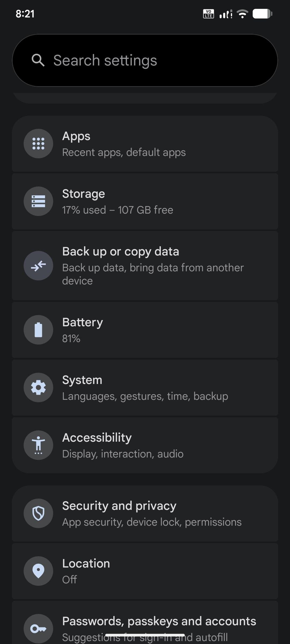Open Accessibility display options
Screen dimensions: 290x644
pyautogui.click(x=145, y=445)
